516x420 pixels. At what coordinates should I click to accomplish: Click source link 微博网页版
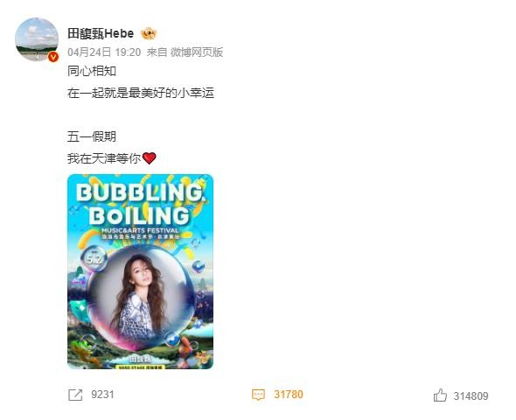click(x=197, y=52)
